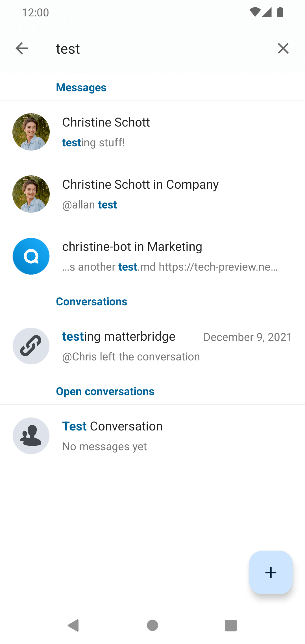The width and height of the screenshot is (305, 644).
Task: Tap avatar beside '@allan test' message
Action: point(31,194)
